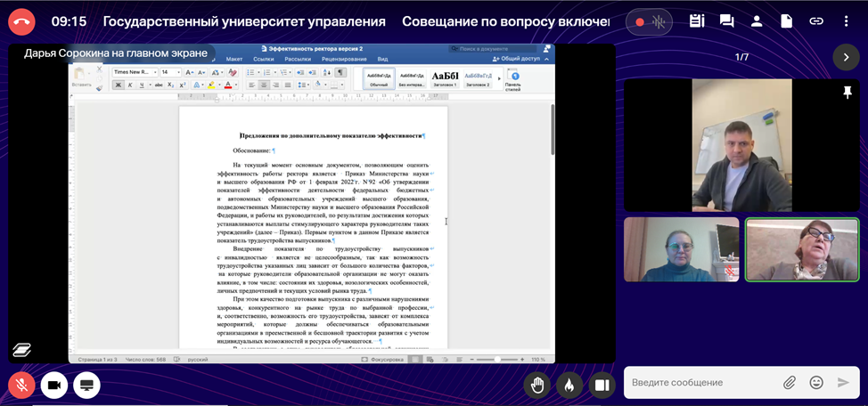Viewport: 868px width, 406px height.
Task: Open the chat panel
Action: tap(727, 21)
